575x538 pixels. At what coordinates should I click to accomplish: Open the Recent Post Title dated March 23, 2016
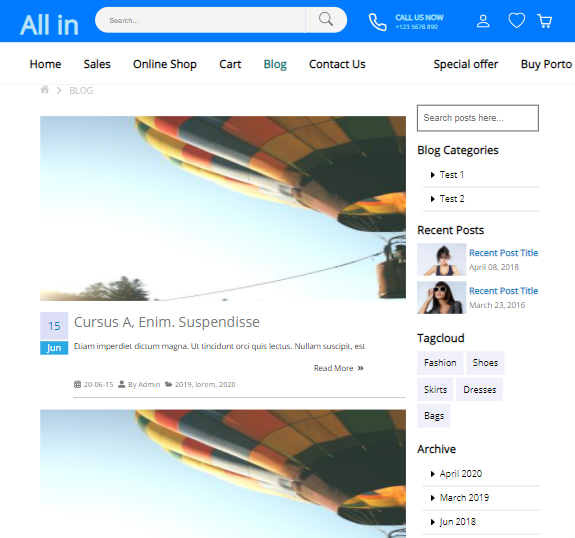click(503, 291)
